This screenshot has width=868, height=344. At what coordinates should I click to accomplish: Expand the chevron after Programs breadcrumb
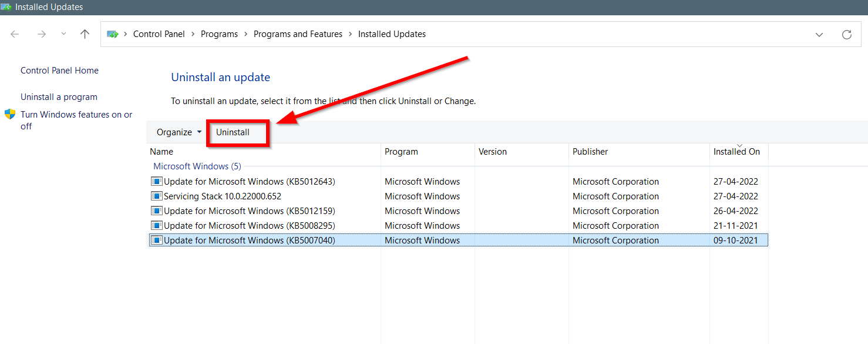point(245,34)
